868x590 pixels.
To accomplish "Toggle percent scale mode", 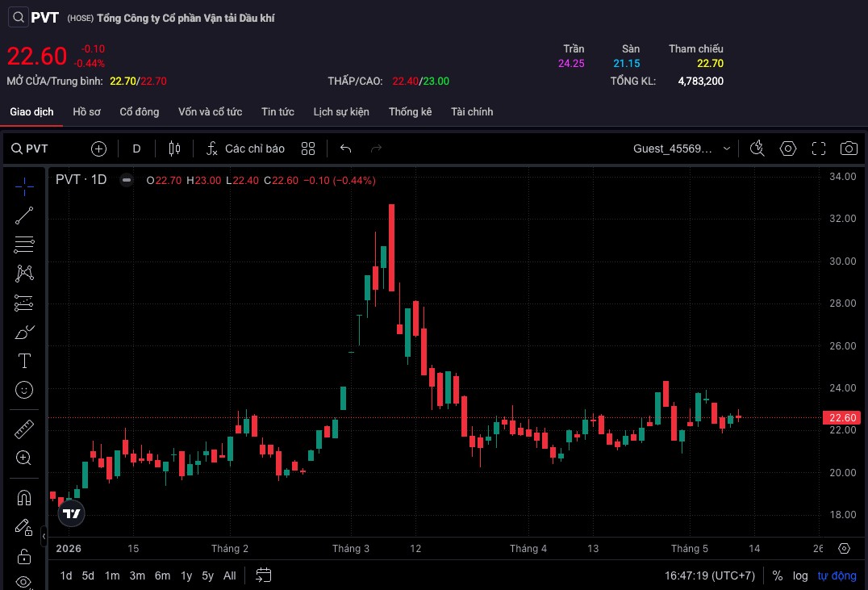I will [778, 575].
